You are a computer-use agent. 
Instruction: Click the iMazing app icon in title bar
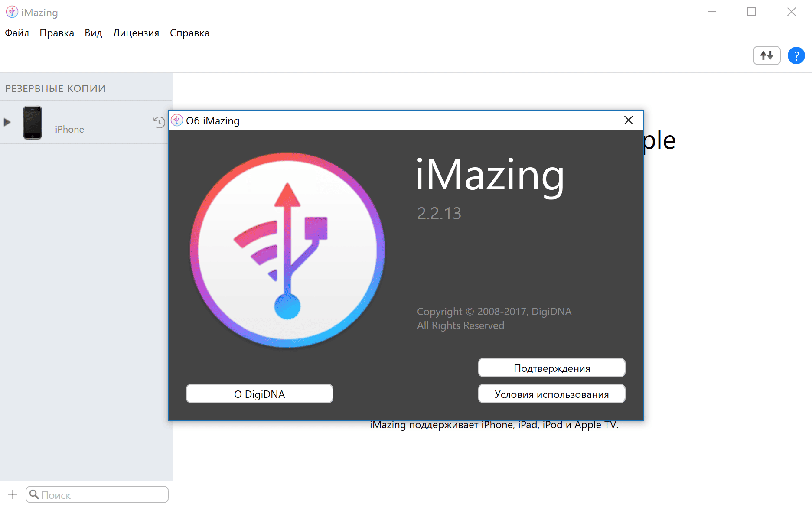click(x=12, y=12)
